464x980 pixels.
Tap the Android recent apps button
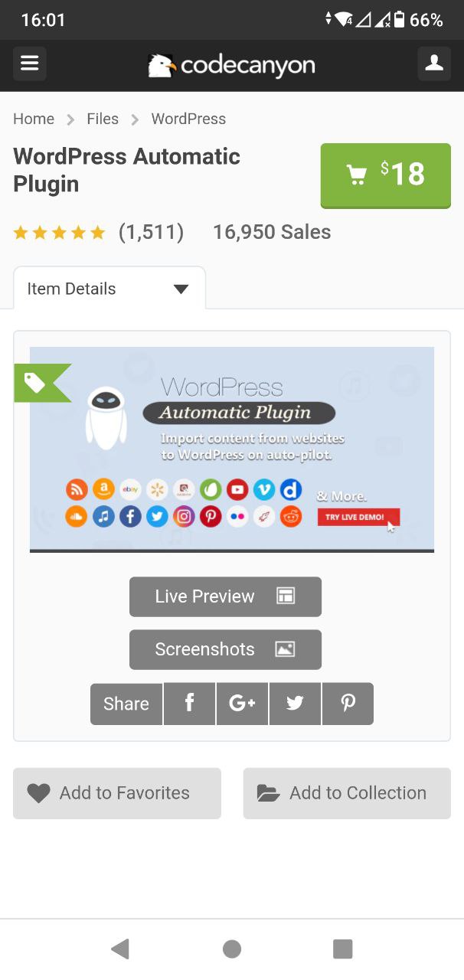pos(343,949)
